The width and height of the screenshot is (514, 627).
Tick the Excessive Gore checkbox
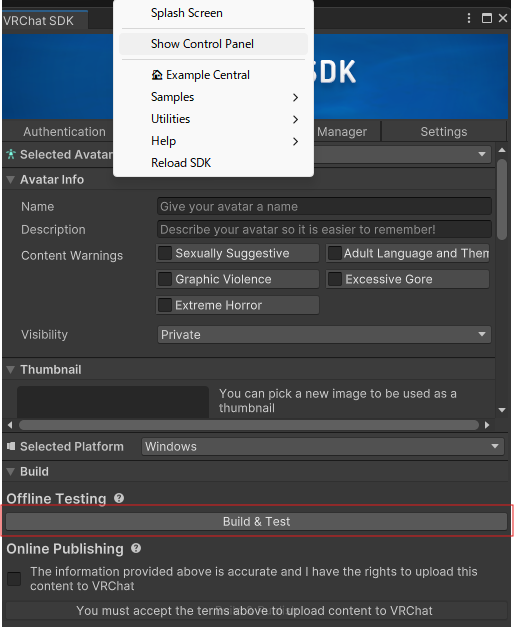[334, 279]
